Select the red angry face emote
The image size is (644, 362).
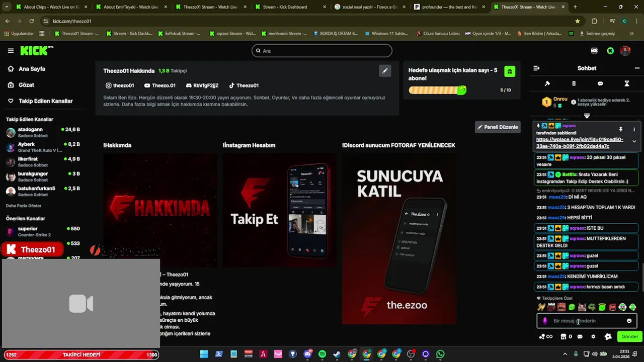tap(612, 307)
